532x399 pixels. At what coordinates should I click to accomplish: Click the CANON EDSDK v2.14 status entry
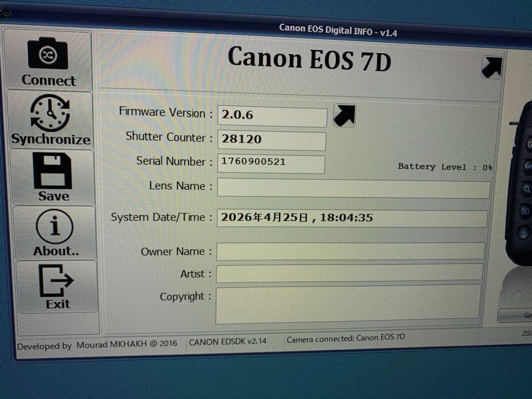pos(228,342)
